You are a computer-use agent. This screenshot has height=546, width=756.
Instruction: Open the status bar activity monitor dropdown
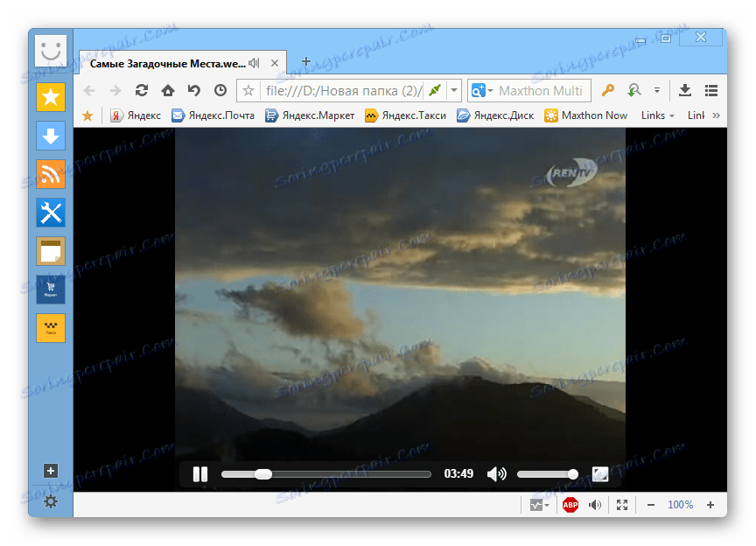[x=540, y=505]
